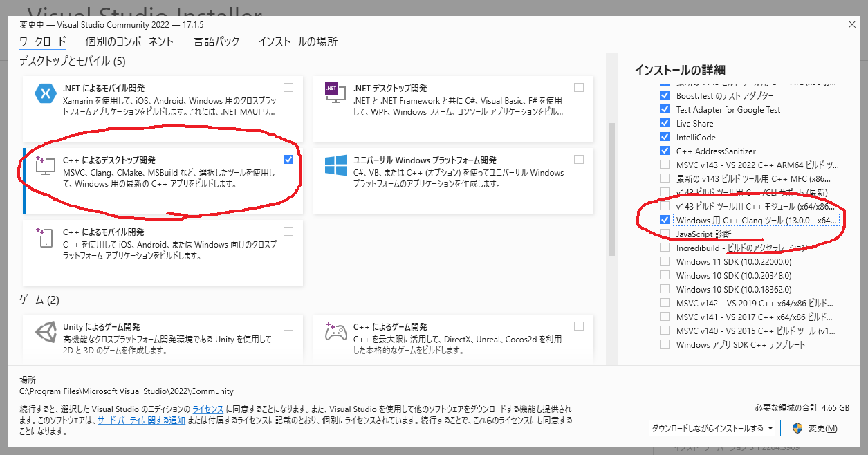The height and width of the screenshot is (455, 868).
Task: Click the C++ mobile development workload icon
Action: pyautogui.click(x=45, y=239)
